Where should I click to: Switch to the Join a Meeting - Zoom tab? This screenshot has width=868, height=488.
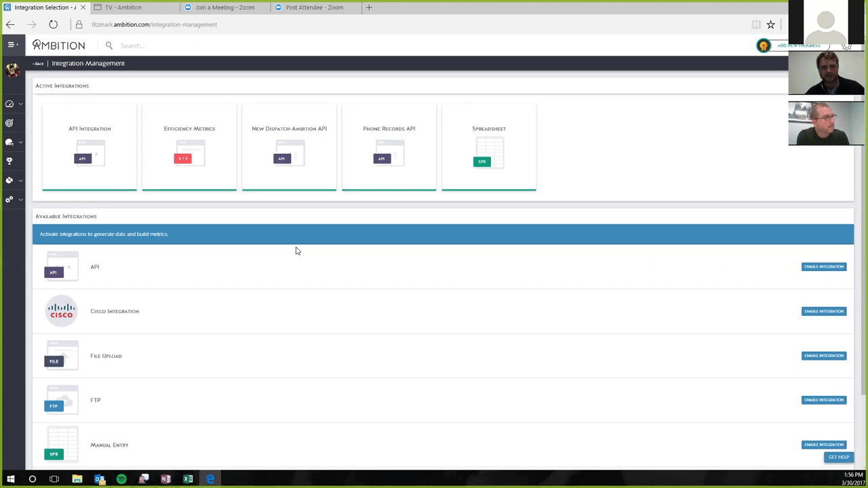pos(224,7)
